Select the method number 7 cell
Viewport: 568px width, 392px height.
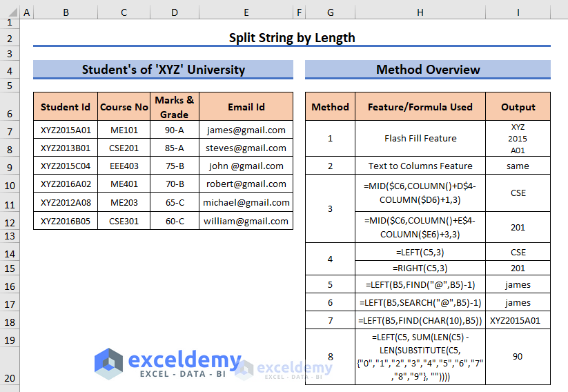[330, 320]
